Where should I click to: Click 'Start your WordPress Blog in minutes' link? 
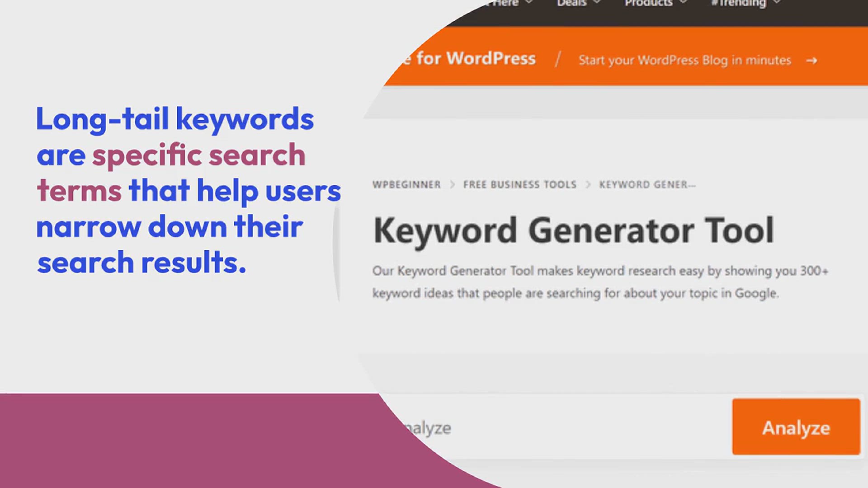[685, 60]
